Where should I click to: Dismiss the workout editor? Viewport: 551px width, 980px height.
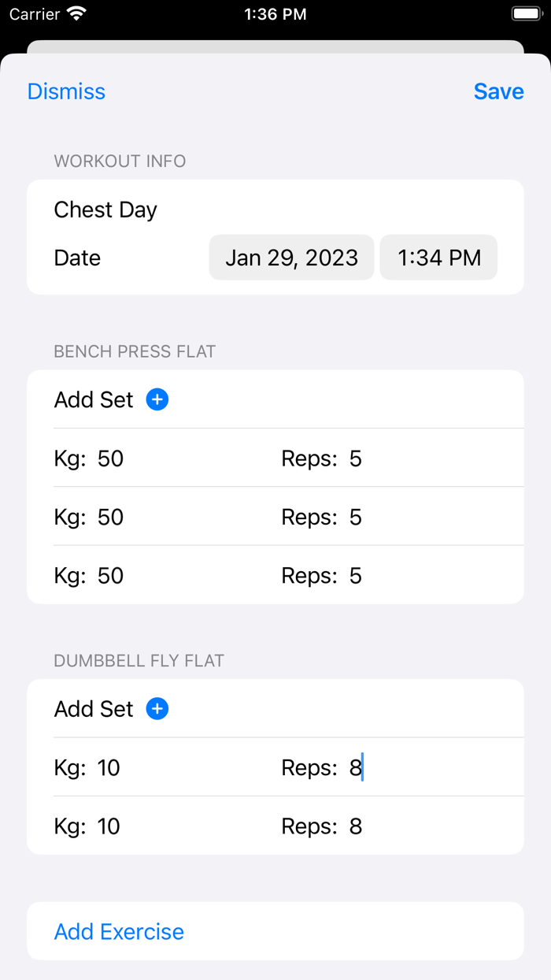coord(66,91)
